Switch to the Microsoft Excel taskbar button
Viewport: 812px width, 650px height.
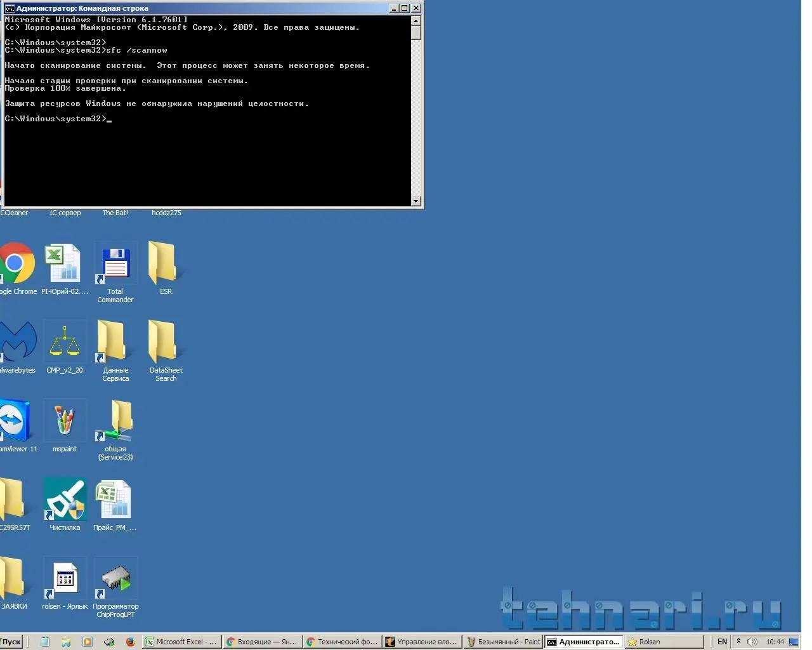tap(181, 642)
